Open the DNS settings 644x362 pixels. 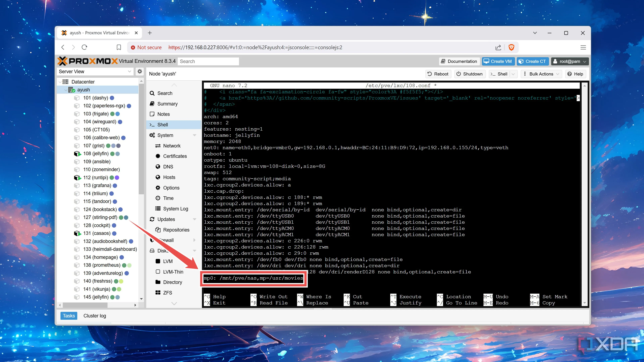click(168, 166)
